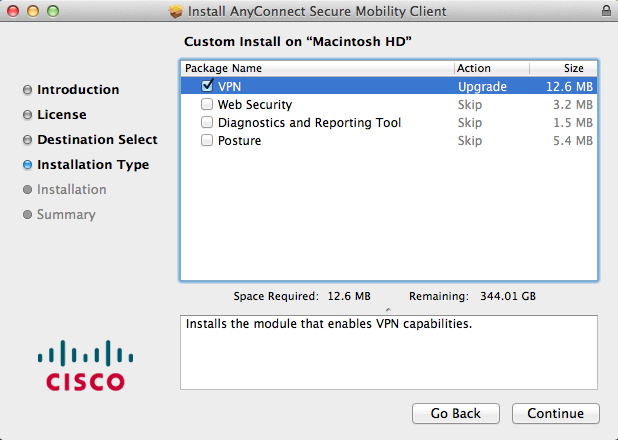Click the blue Installation Type step bullet
This screenshot has height=440, width=618.
27,165
